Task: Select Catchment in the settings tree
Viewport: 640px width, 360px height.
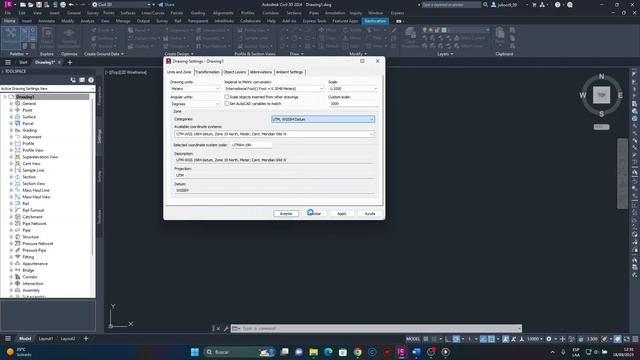Action: click(x=32, y=217)
